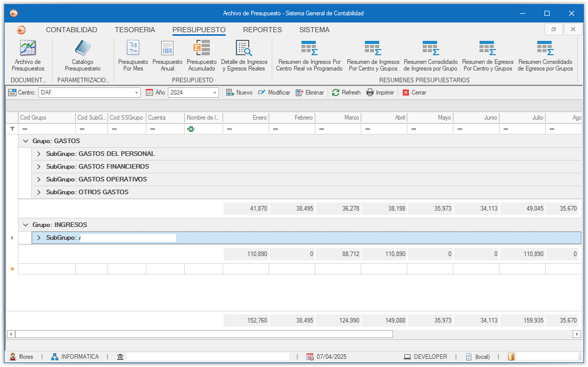Expand SubGrupo: GASTOS OPERATIVOS

click(38, 179)
